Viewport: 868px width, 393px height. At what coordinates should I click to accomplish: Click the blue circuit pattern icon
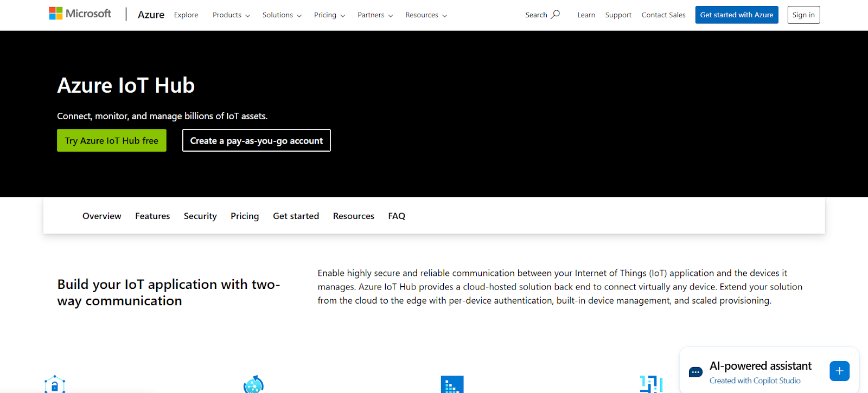pos(651,384)
